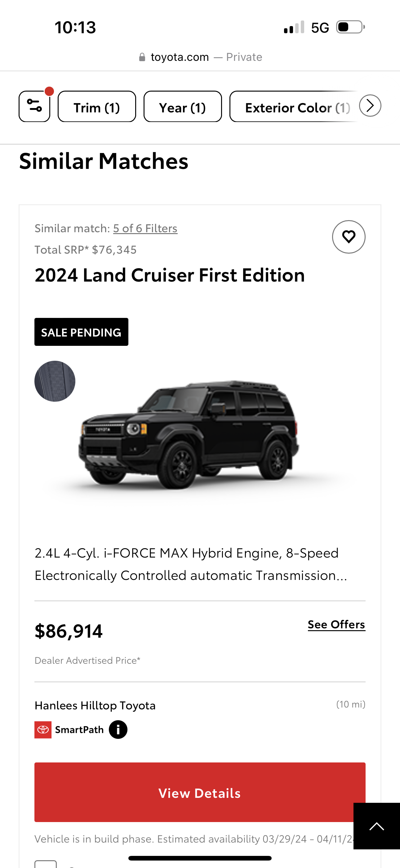Click the View Details button
The image size is (400, 868).
pos(200,793)
